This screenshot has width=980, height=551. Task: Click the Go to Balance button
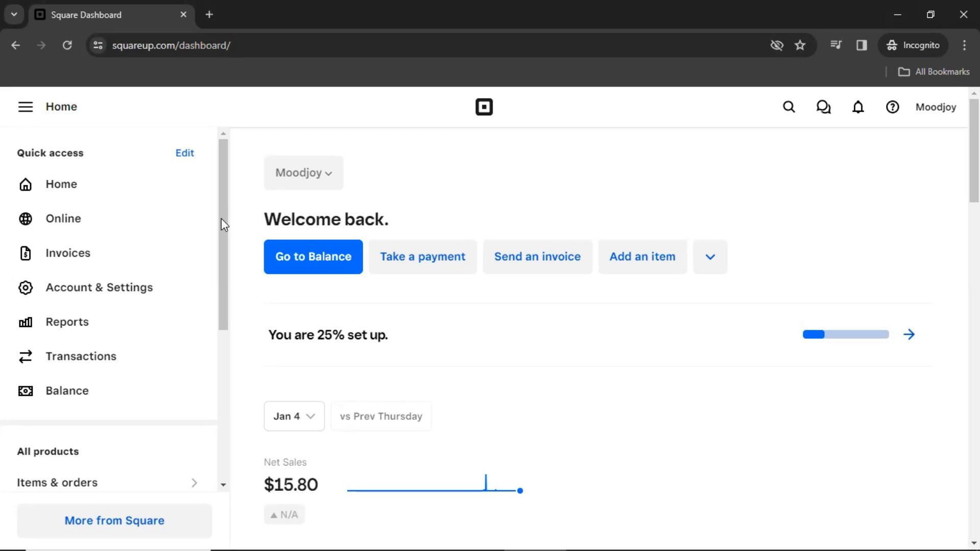click(x=313, y=256)
